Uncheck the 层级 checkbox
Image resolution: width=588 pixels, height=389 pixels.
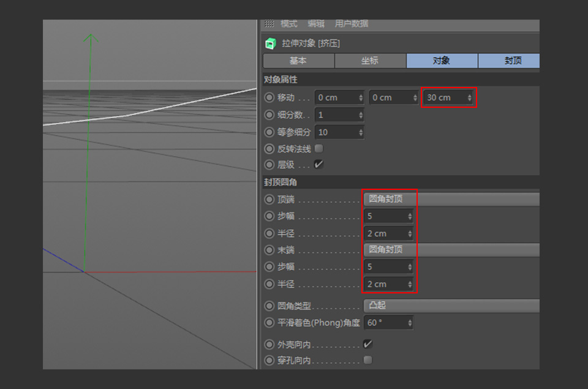pos(318,164)
